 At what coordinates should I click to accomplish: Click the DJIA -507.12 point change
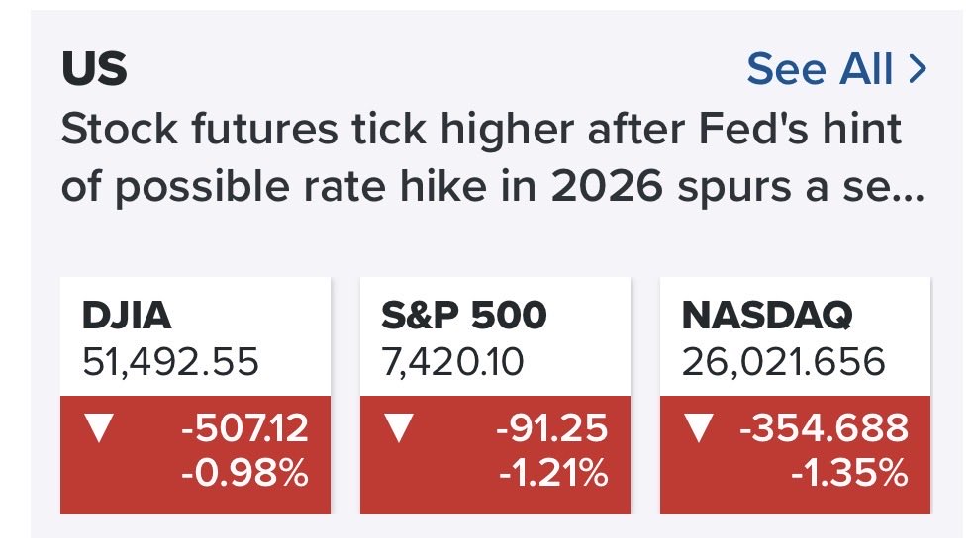tap(244, 428)
